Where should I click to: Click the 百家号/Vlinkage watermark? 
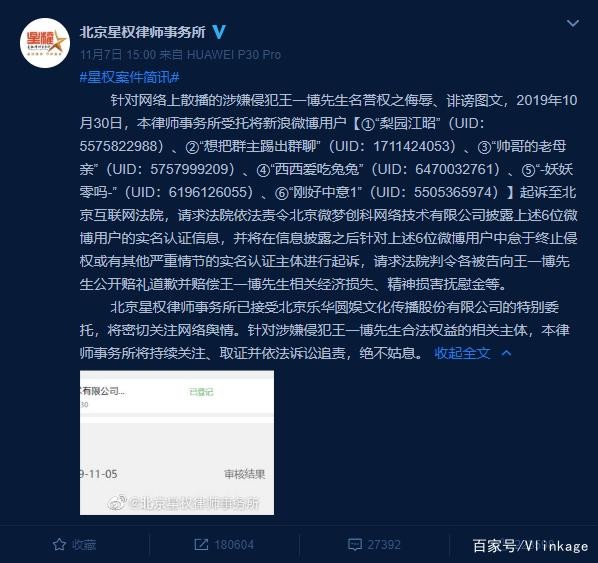pyautogui.click(x=530, y=546)
